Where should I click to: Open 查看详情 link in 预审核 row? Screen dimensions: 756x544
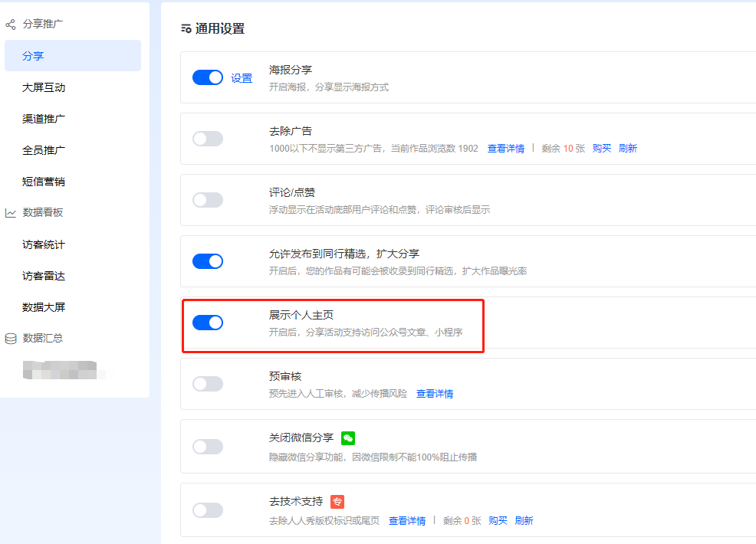435,394
